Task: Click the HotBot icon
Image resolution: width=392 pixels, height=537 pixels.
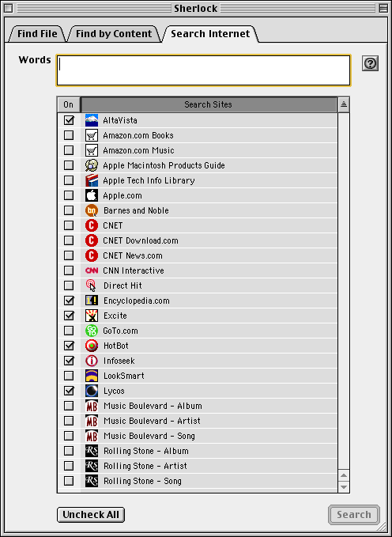Action: click(92, 346)
